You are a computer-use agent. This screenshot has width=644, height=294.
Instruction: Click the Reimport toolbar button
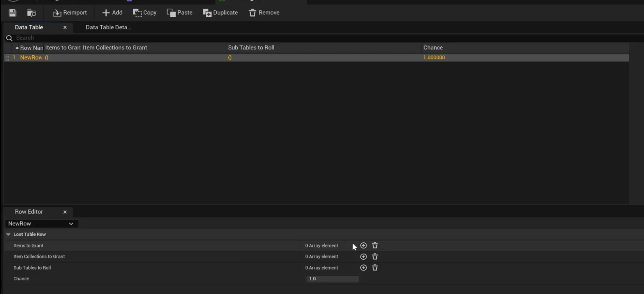pos(70,13)
